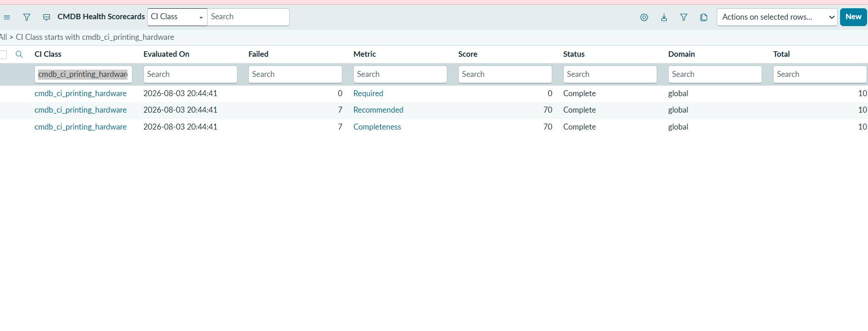Open cmdb_ci_printing_hardware link in the Completeness row

(x=81, y=127)
